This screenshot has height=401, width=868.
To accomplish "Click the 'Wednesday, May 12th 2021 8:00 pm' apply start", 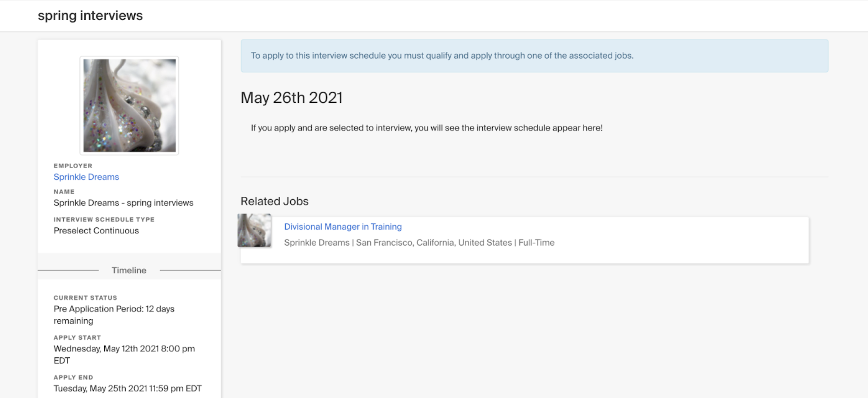I will (124, 354).
